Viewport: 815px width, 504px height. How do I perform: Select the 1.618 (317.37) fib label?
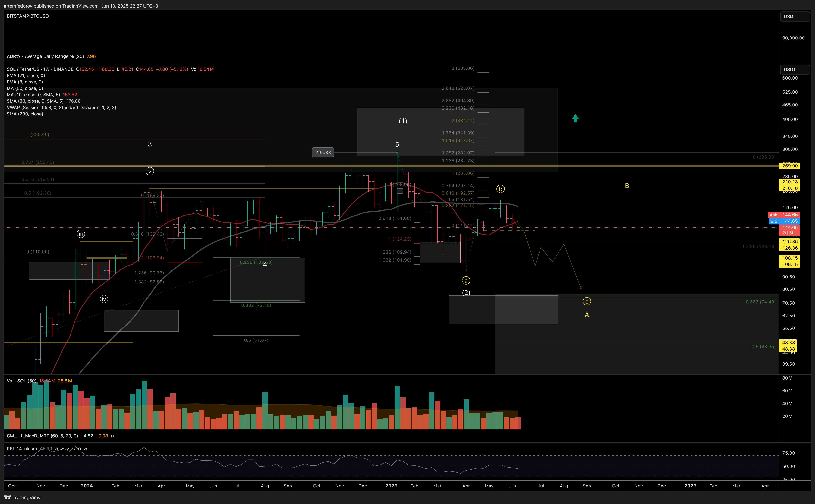458,141
